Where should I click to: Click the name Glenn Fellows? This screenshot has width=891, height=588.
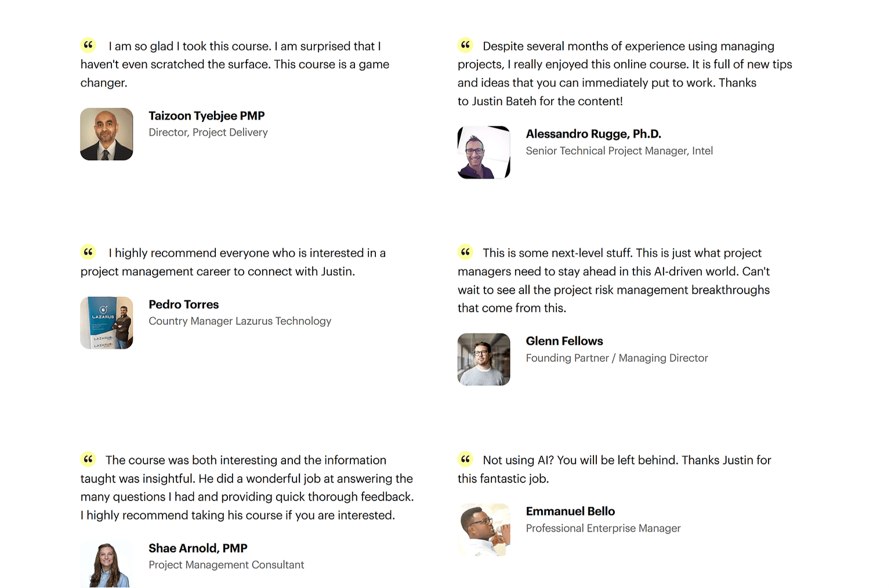[x=564, y=341]
